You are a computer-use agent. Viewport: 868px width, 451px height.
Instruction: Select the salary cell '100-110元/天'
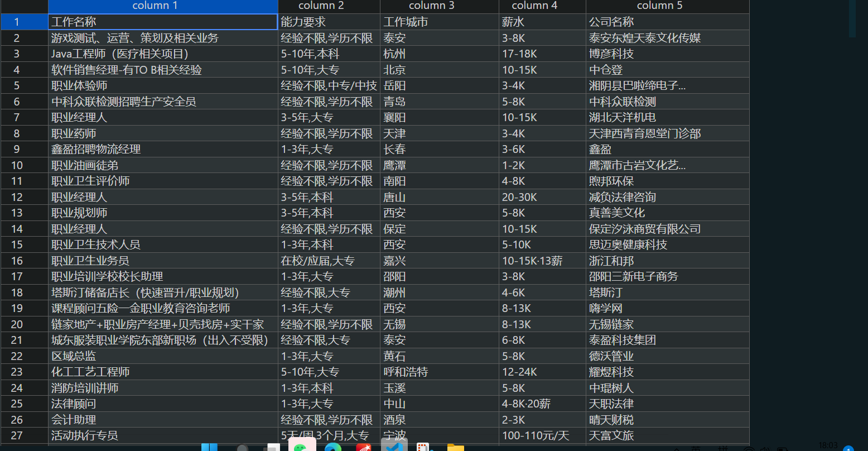pos(542,435)
